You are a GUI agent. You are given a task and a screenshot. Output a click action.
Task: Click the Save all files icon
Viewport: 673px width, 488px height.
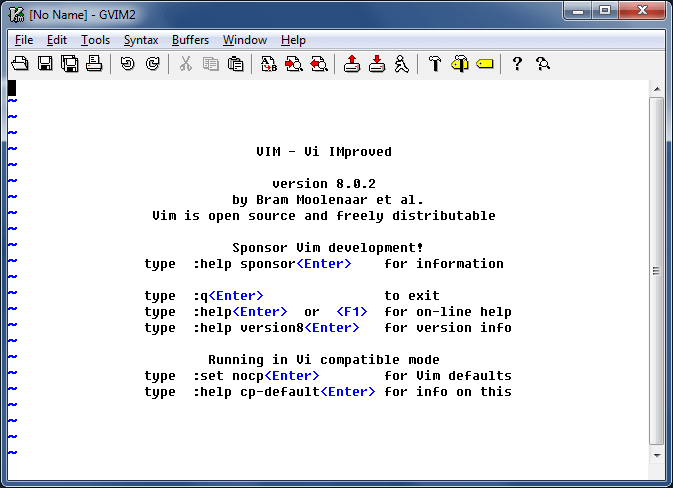tap(70, 64)
